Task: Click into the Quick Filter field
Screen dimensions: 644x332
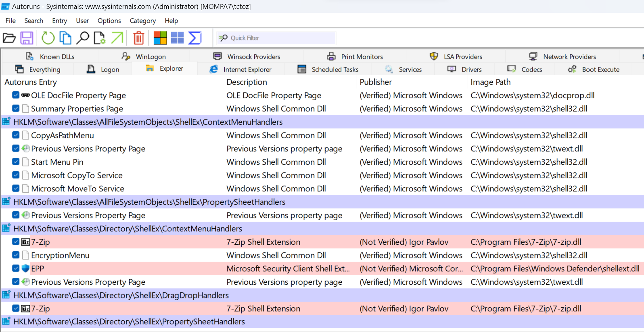Action: [x=276, y=38]
